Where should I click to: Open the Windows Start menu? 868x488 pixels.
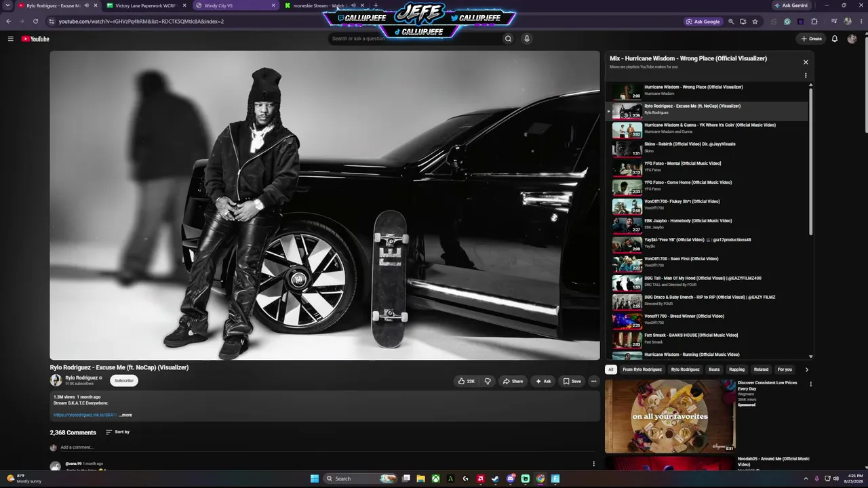(315, 479)
